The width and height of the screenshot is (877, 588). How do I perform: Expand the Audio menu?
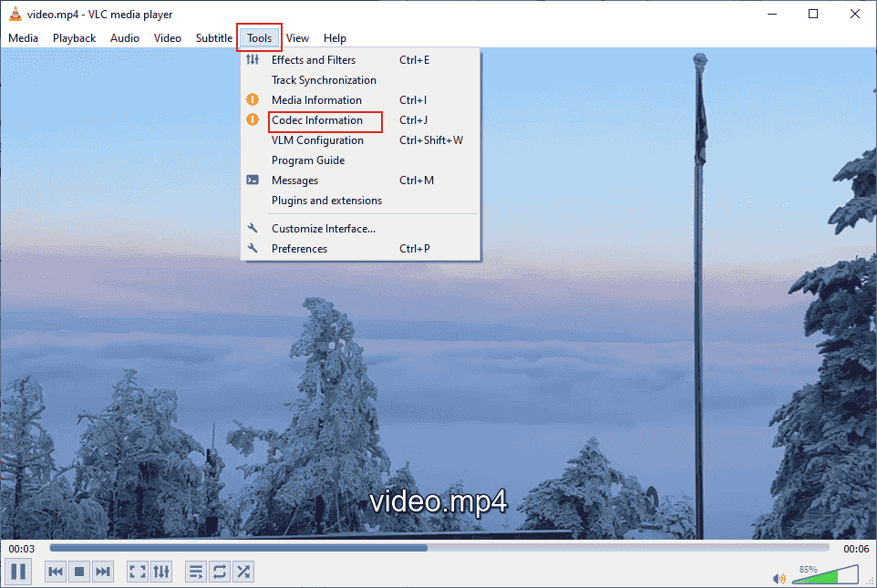124,37
